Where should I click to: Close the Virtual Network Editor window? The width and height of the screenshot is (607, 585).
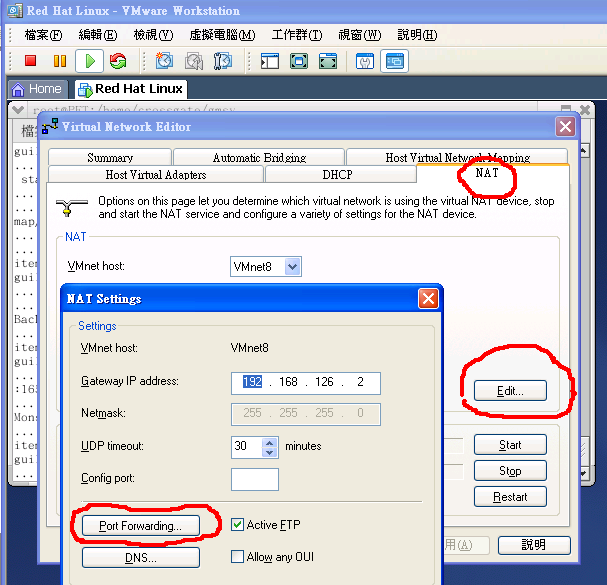pyautogui.click(x=565, y=126)
